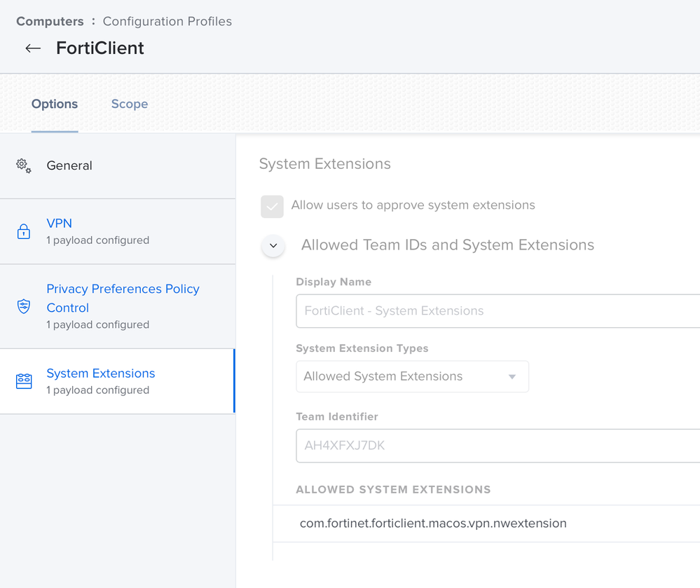Go to Configuration Profiles breadcrumb
This screenshot has width=700, height=588.
167,22
